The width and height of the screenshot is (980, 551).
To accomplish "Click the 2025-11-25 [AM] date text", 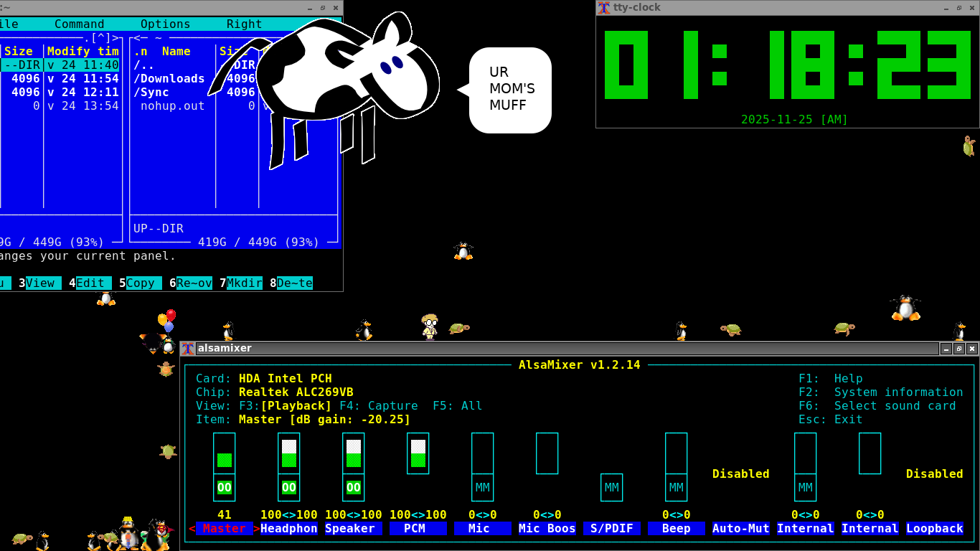I will point(795,119).
